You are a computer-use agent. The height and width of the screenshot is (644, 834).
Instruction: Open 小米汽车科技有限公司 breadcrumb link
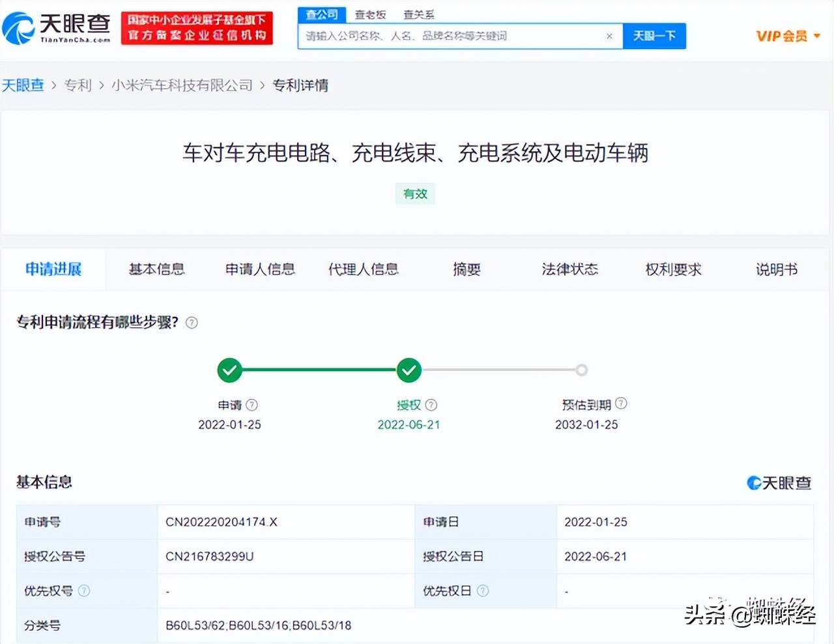[182, 85]
